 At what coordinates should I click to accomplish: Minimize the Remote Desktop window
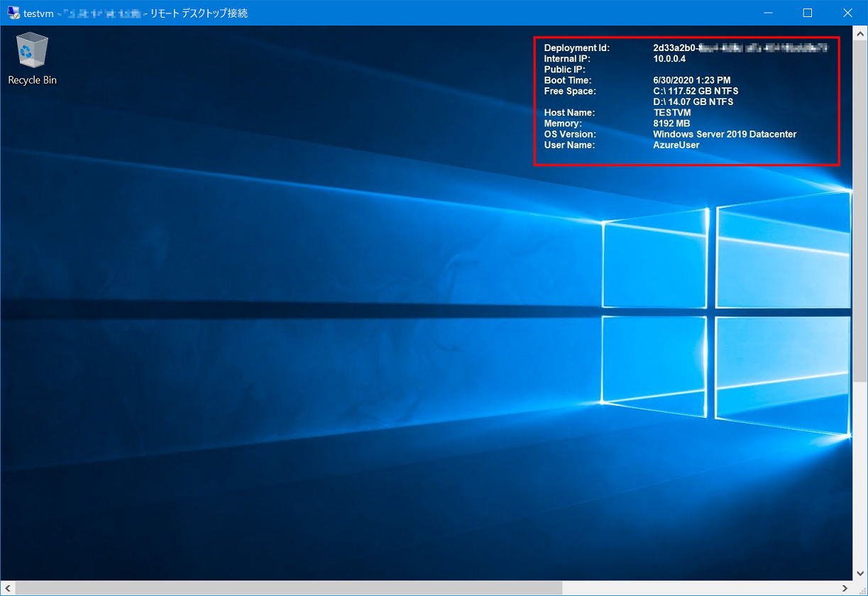coord(768,12)
